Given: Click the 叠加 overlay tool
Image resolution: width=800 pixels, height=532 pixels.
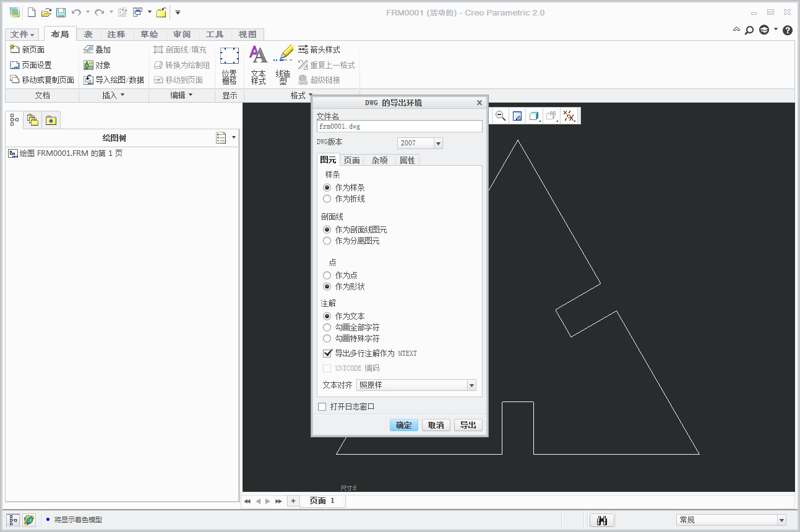Looking at the screenshot, I should point(97,49).
